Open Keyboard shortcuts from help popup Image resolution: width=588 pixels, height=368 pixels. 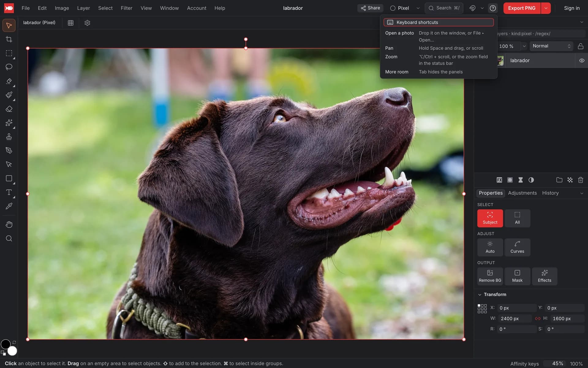pyautogui.click(x=439, y=22)
